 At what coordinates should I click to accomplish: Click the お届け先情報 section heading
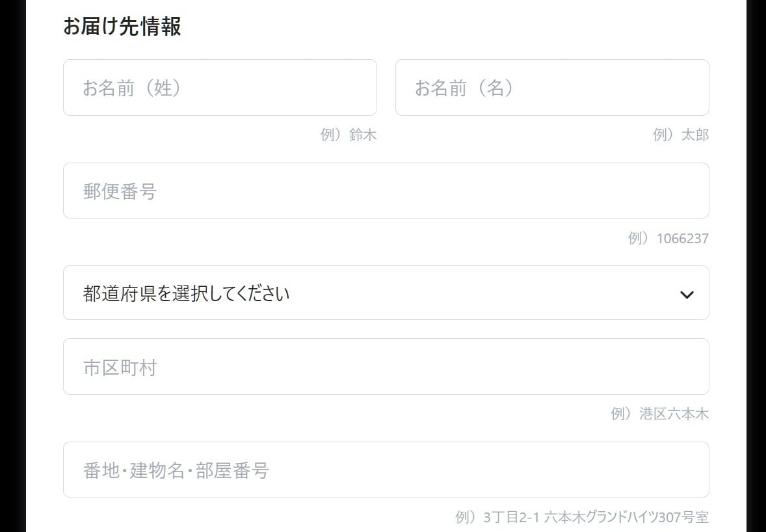pos(122,26)
